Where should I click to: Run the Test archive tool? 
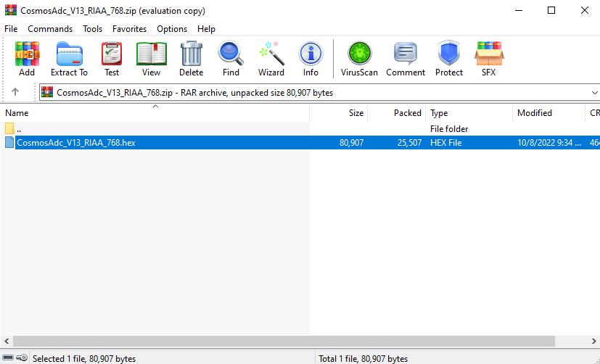(112, 54)
